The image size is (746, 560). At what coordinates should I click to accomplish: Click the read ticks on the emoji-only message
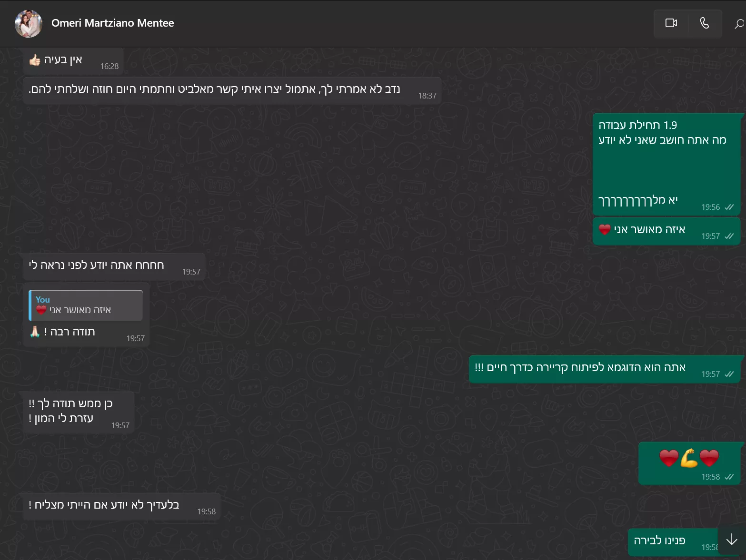point(729,477)
